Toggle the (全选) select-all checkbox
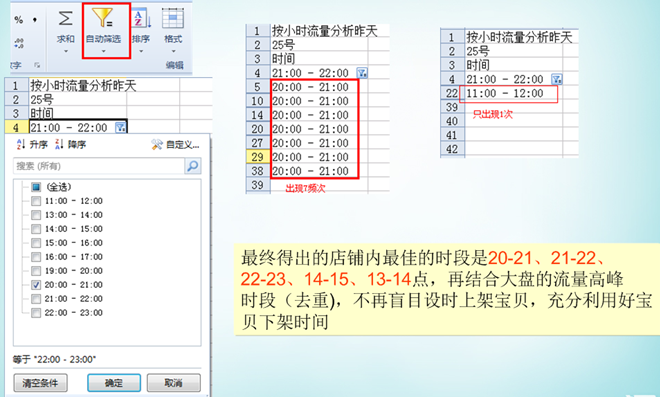Image resolution: width=660 pixels, height=397 pixels. 36,187
